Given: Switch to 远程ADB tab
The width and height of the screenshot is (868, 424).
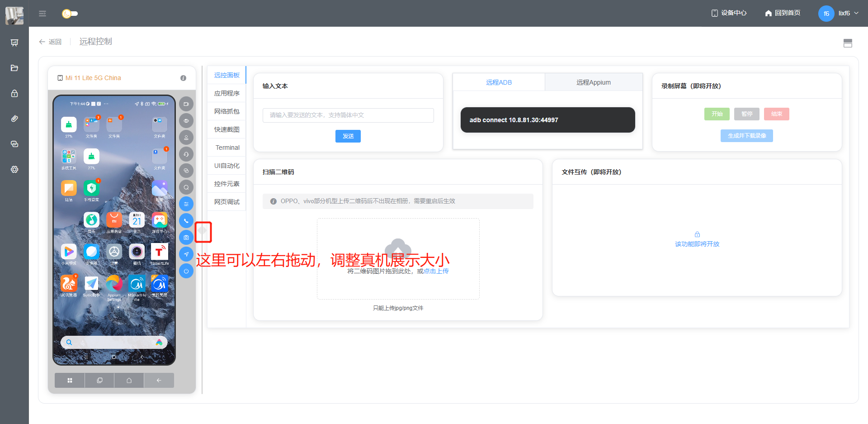Looking at the screenshot, I should [499, 82].
